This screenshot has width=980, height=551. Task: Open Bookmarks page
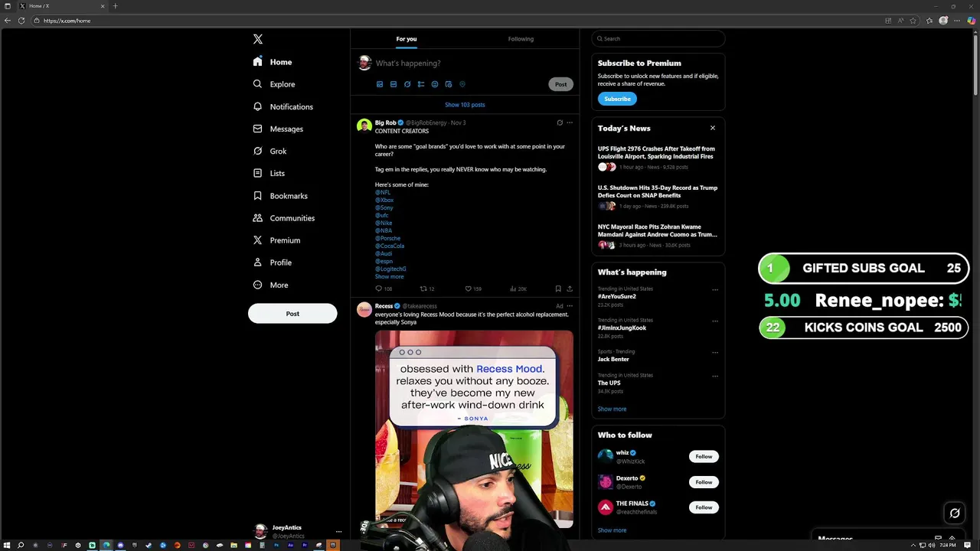pos(280,196)
